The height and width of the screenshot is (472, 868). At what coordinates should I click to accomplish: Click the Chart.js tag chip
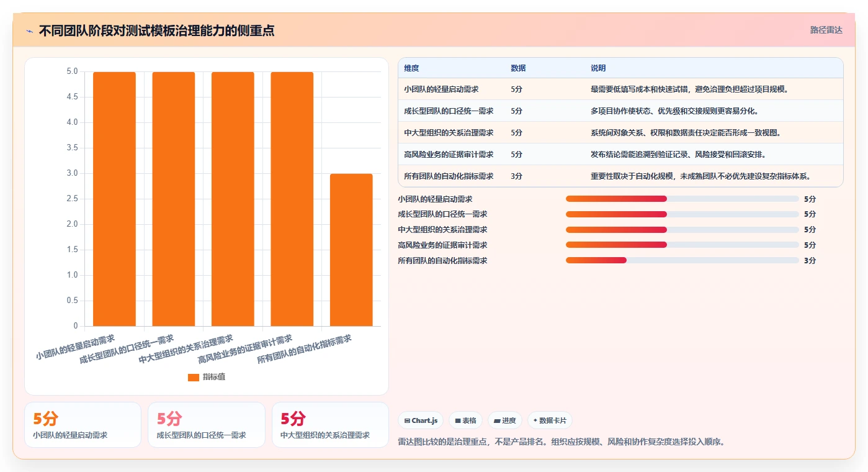421,420
